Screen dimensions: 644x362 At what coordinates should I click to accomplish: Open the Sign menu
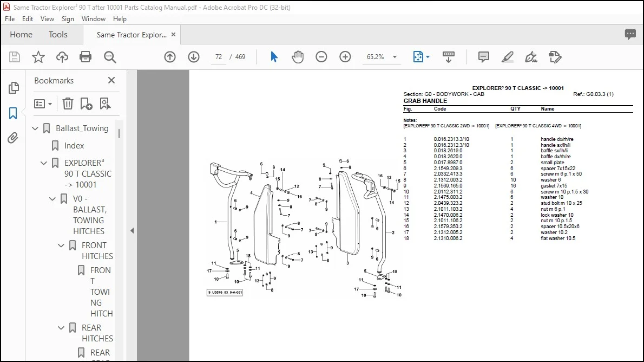point(68,19)
